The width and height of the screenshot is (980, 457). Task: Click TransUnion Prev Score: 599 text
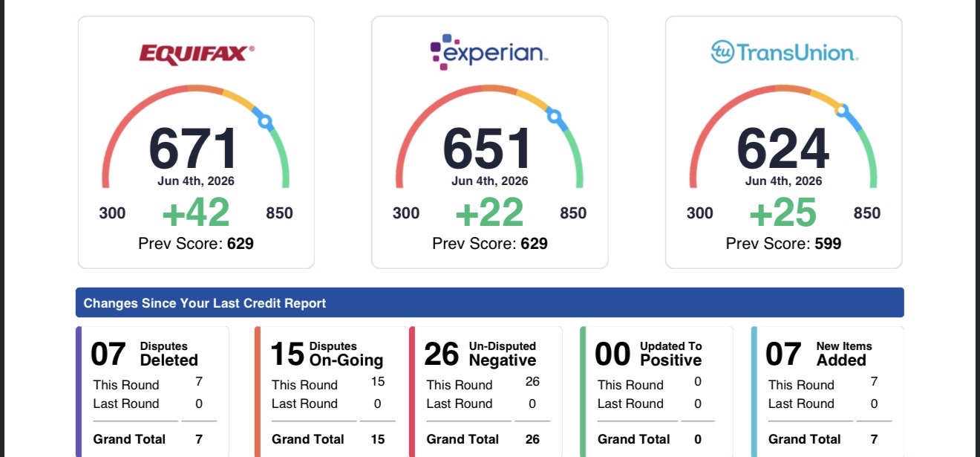click(x=783, y=243)
